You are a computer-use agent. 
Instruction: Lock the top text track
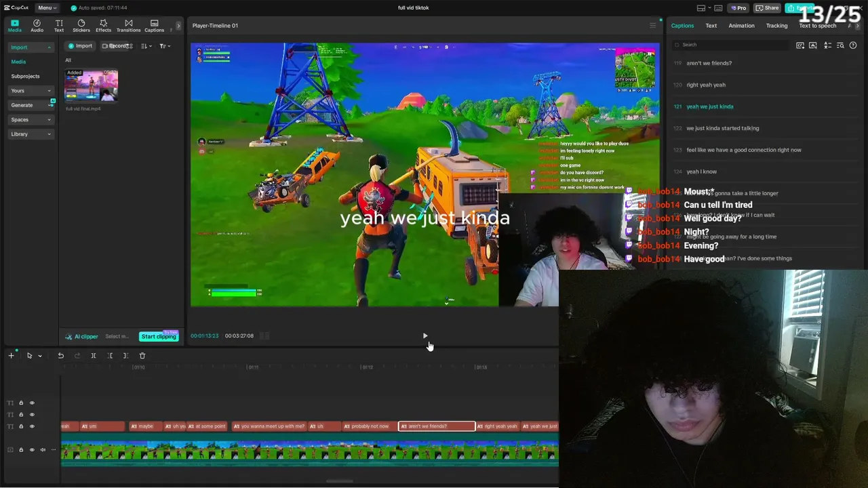point(21,403)
